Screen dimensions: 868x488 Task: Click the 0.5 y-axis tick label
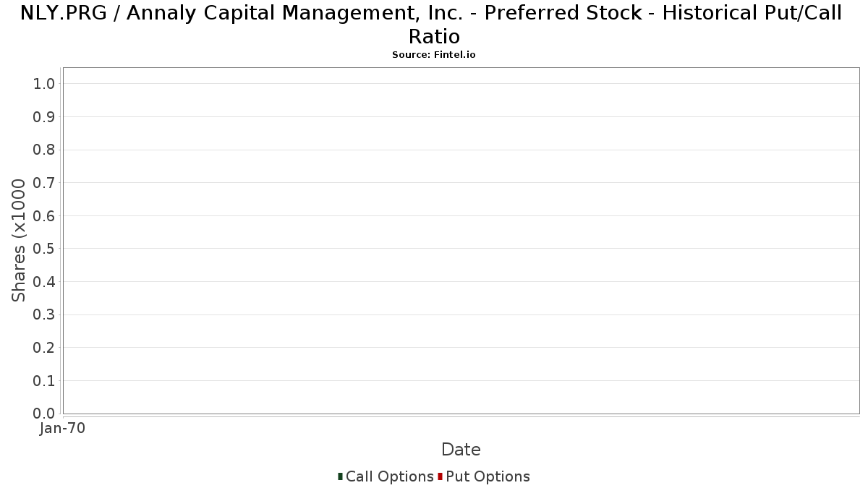44,249
